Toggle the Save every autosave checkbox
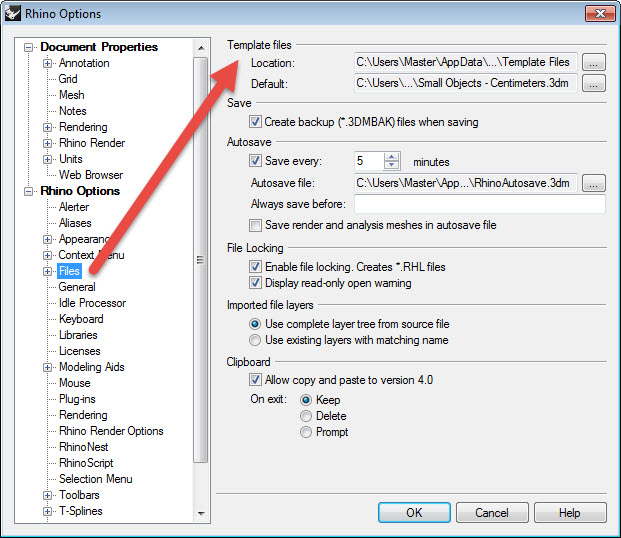 coord(255,161)
